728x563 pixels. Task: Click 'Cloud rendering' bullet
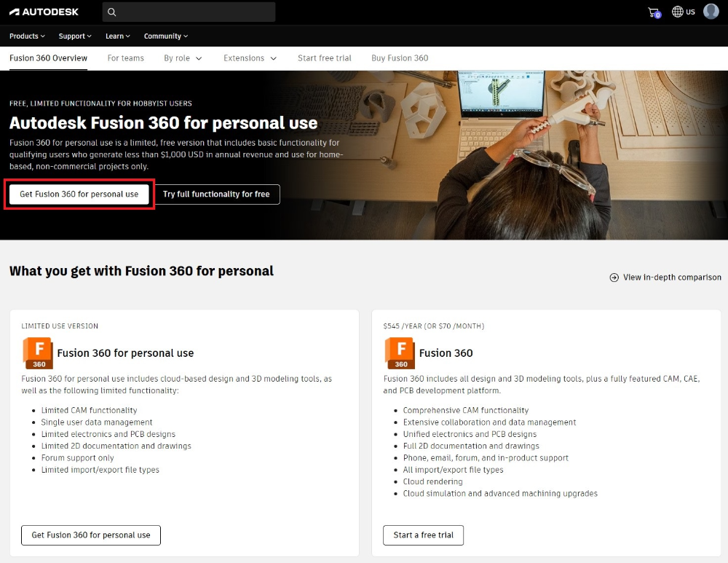pyautogui.click(x=432, y=481)
